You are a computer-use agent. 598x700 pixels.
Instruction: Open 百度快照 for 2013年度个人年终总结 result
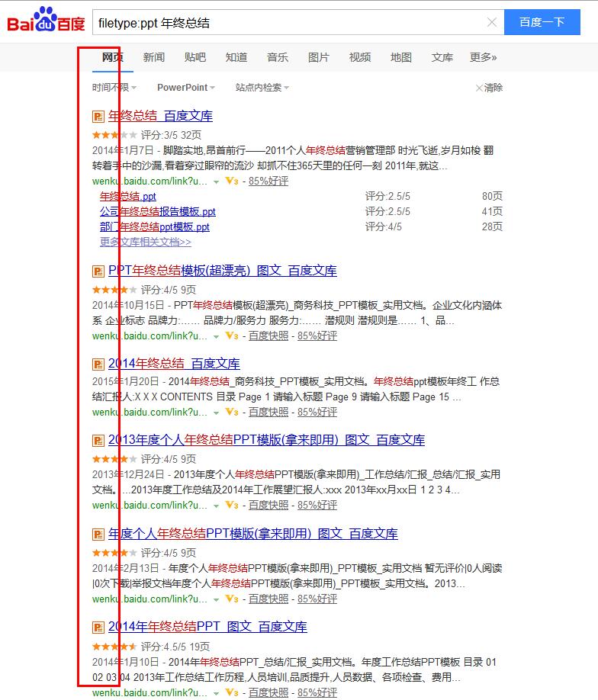[x=268, y=505]
